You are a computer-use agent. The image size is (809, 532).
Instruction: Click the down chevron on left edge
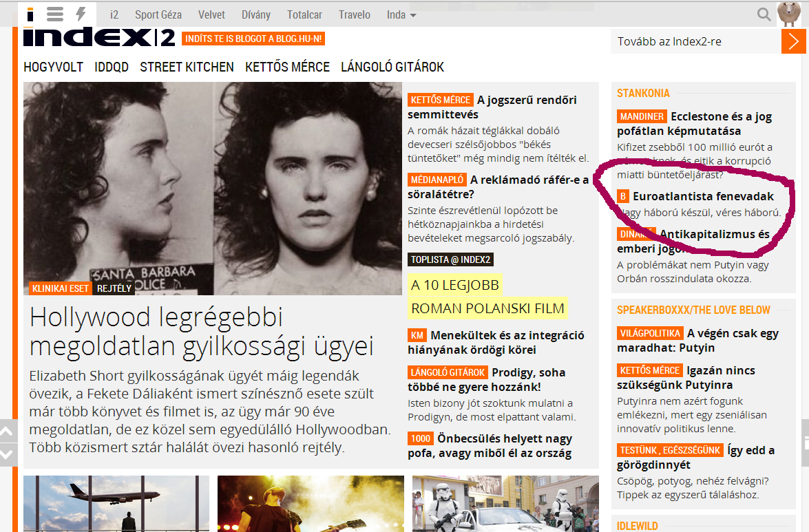[x=6, y=454]
